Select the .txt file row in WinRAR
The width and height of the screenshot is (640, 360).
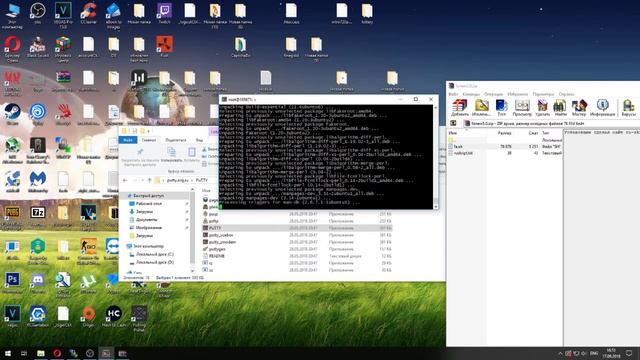(505, 153)
